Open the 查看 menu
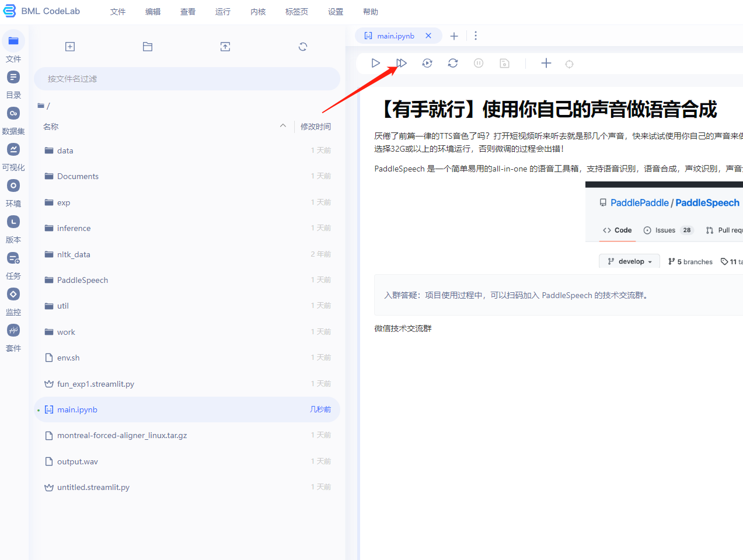This screenshot has height=560, width=743. (188, 12)
